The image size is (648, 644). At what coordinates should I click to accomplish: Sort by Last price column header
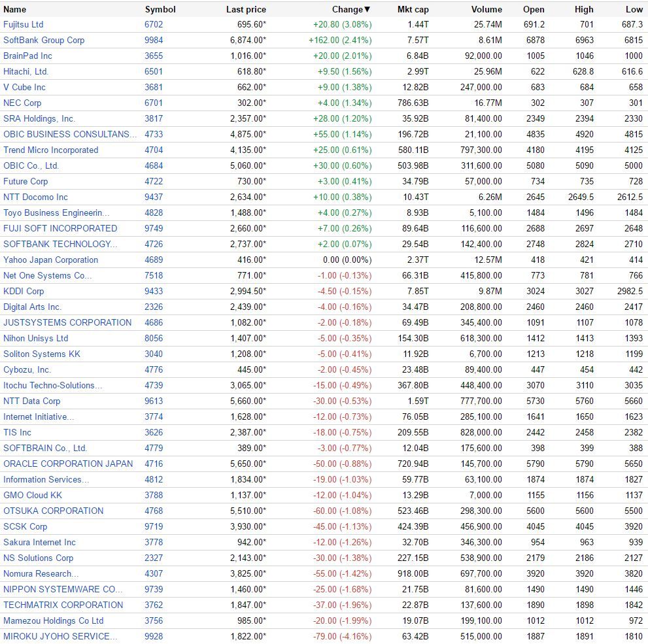(x=246, y=10)
